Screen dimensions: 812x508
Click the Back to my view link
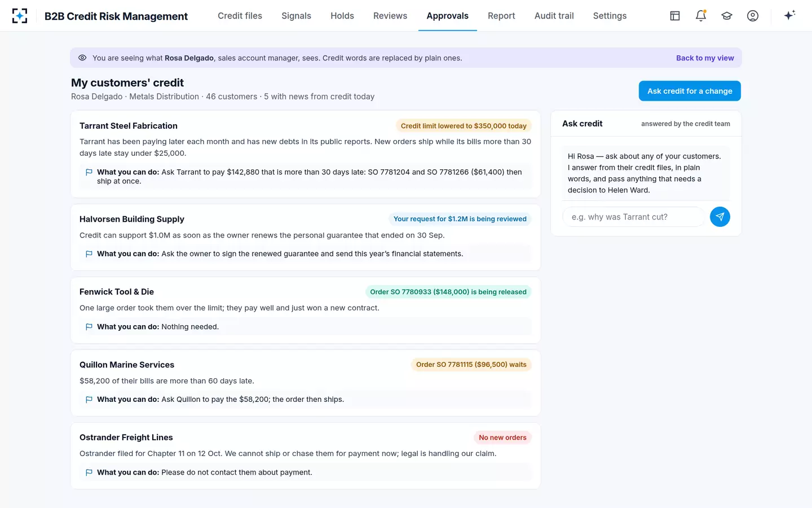705,58
